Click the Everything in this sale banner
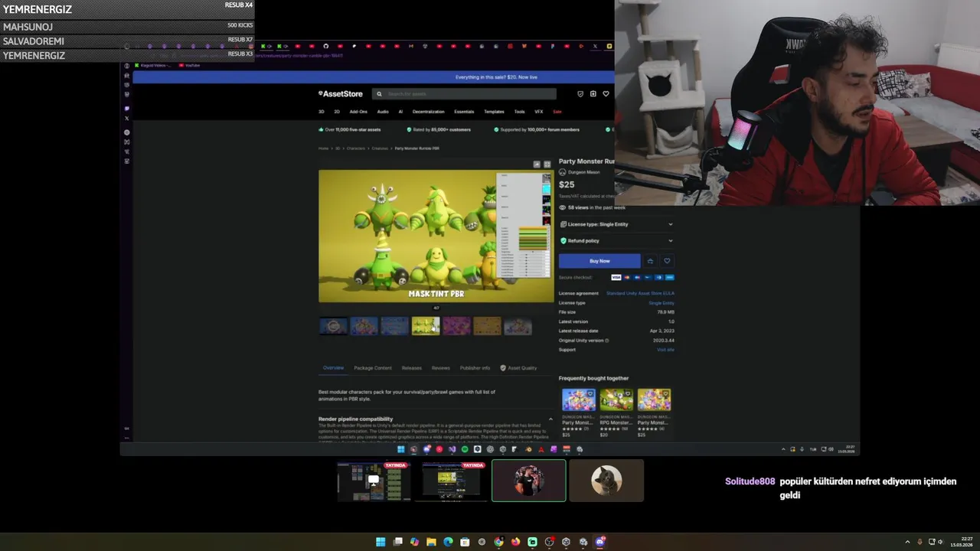The image size is (980, 551). (496, 77)
